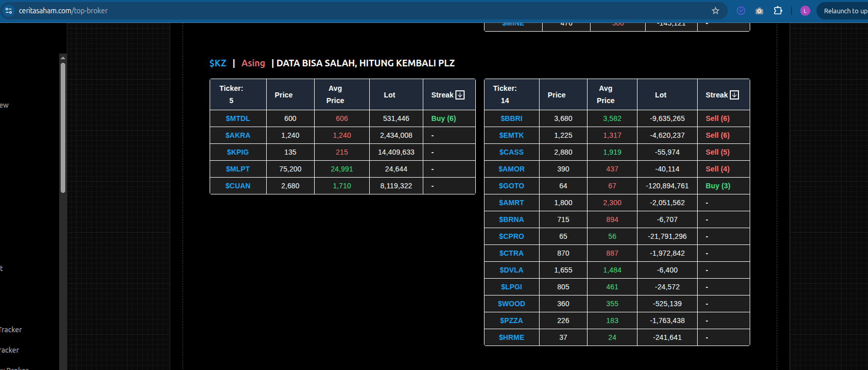Click the average price 24,991 for $MLPT
868x370 pixels.
coord(342,169)
